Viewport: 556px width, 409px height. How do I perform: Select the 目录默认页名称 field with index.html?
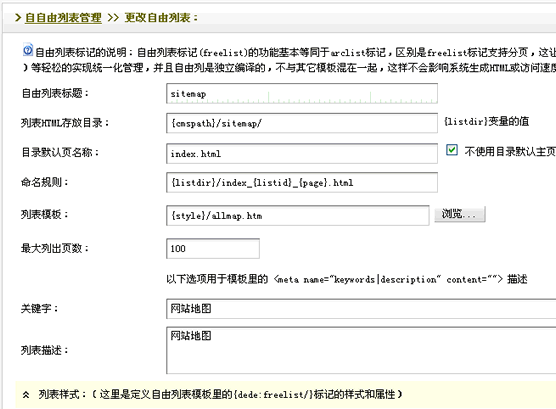pos(302,154)
